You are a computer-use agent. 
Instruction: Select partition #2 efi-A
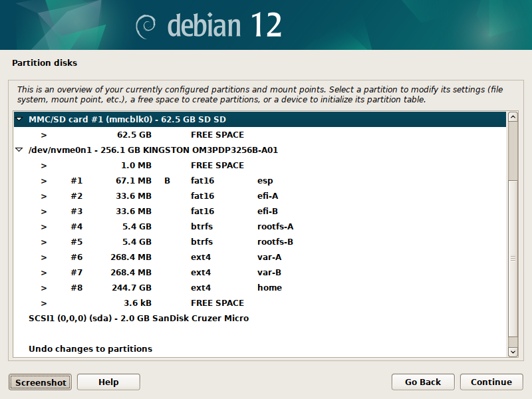pos(260,196)
